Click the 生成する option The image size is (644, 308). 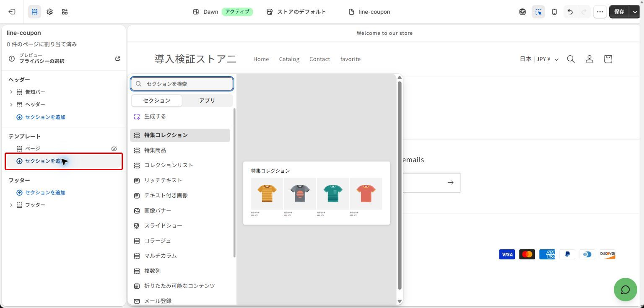[x=180, y=116]
